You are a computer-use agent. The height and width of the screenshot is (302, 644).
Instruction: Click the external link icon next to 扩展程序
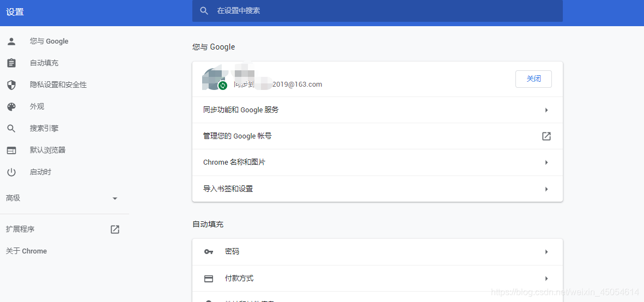115,229
